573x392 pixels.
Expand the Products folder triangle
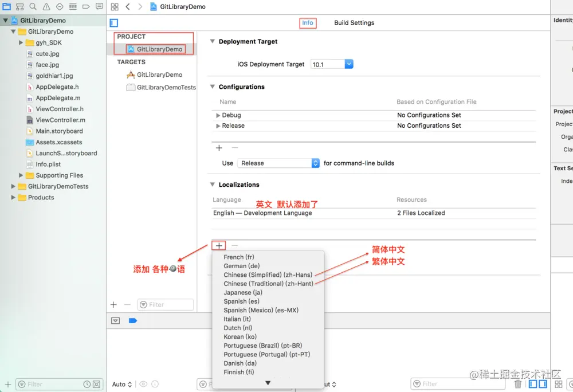click(13, 197)
